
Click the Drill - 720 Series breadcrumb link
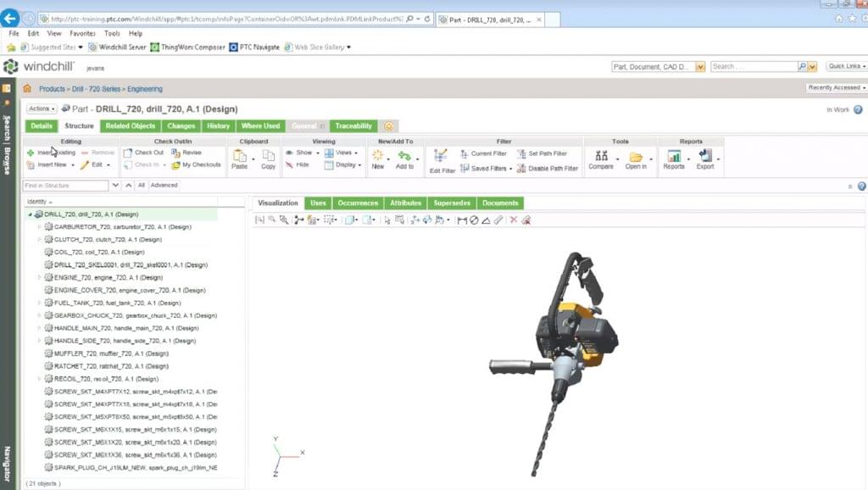[x=96, y=88]
